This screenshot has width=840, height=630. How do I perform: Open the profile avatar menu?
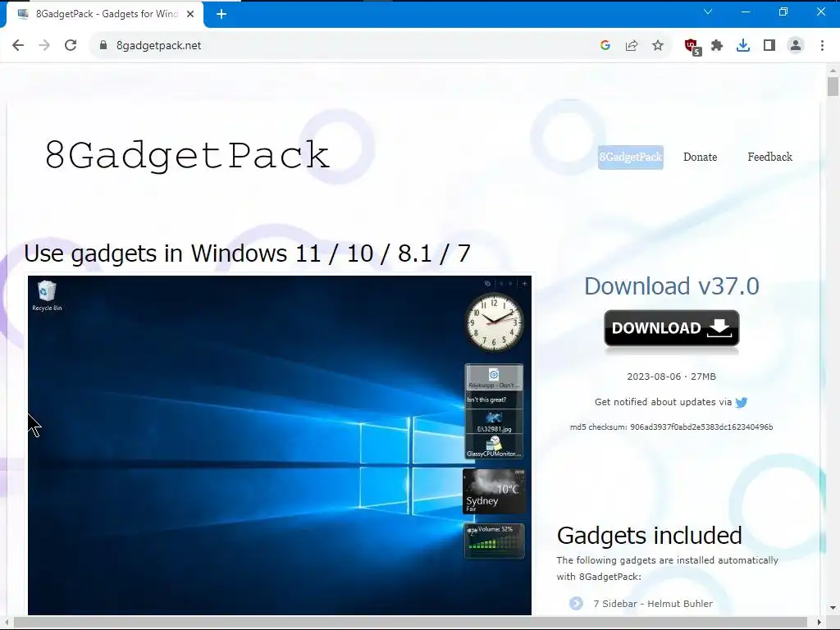(796, 46)
